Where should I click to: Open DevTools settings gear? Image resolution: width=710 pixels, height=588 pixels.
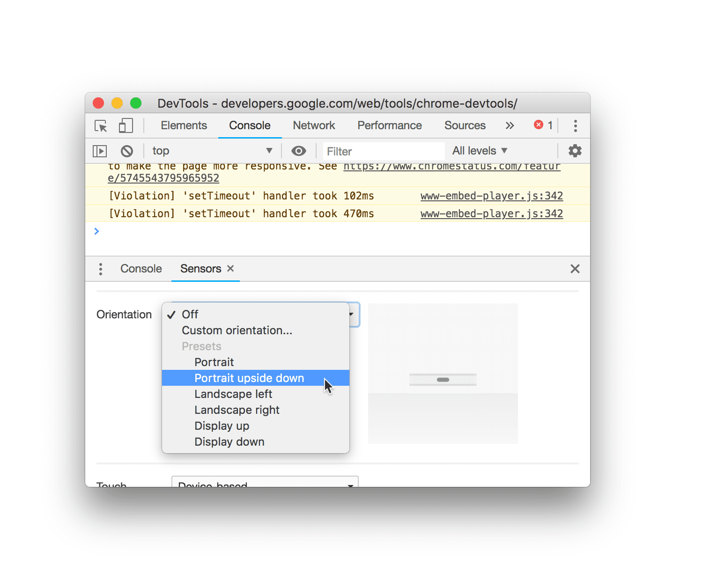tap(575, 151)
